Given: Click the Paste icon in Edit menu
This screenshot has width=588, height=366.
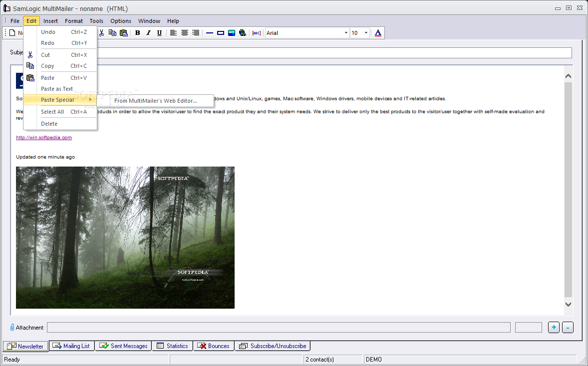Looking at the screenshot, I should (30, 78).
